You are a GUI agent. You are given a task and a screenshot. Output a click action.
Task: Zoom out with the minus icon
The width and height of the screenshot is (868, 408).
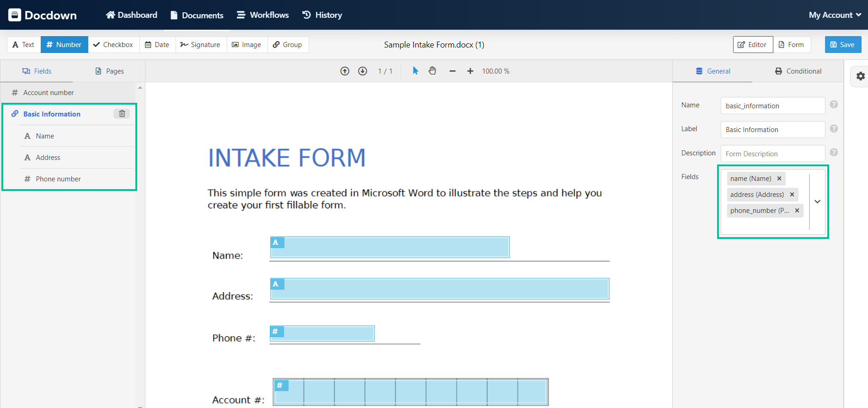[x=452, y=71]
